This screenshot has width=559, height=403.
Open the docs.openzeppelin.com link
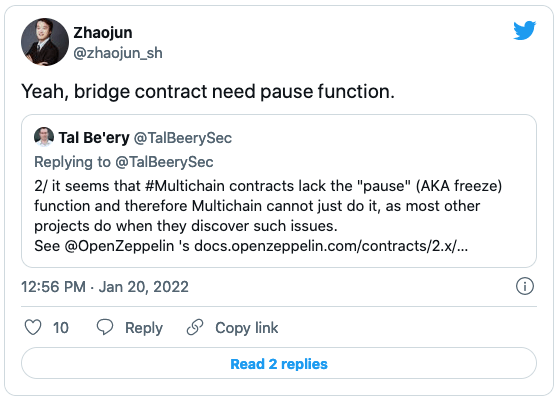click(x=331, y=246)
